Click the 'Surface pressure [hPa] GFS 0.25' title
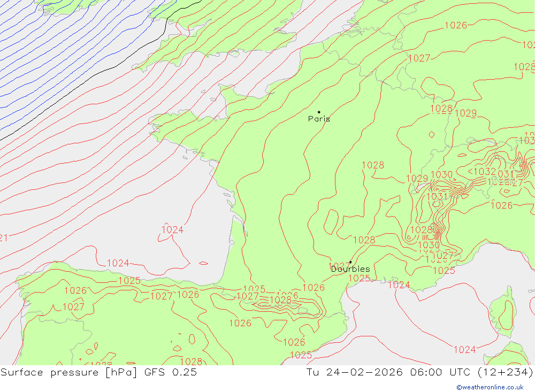Screen dimensions: 535x392 click(98, 372)
